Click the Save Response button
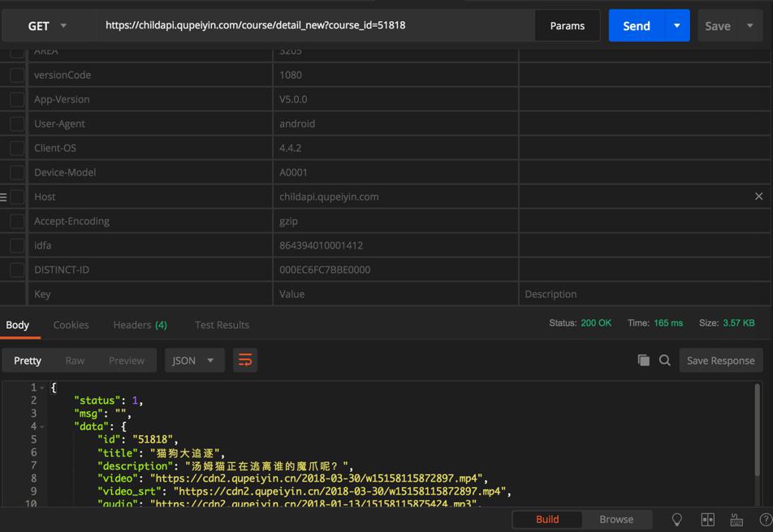Screen dimensions: 773x532 (720, 361)
